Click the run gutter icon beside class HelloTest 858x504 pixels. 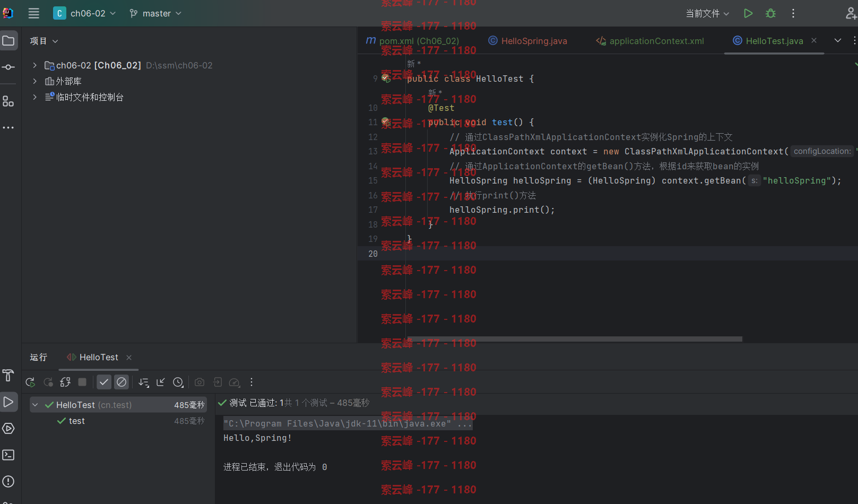click(x=386, y=78)
